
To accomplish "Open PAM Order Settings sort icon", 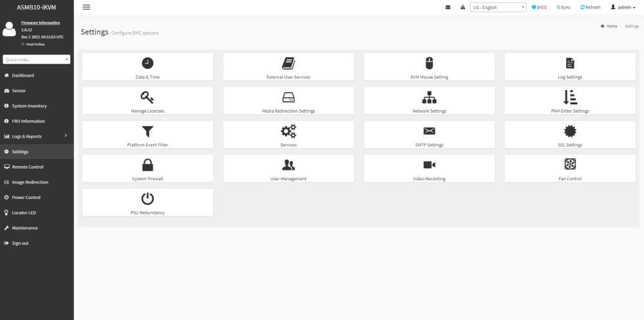I will point(570,97).
